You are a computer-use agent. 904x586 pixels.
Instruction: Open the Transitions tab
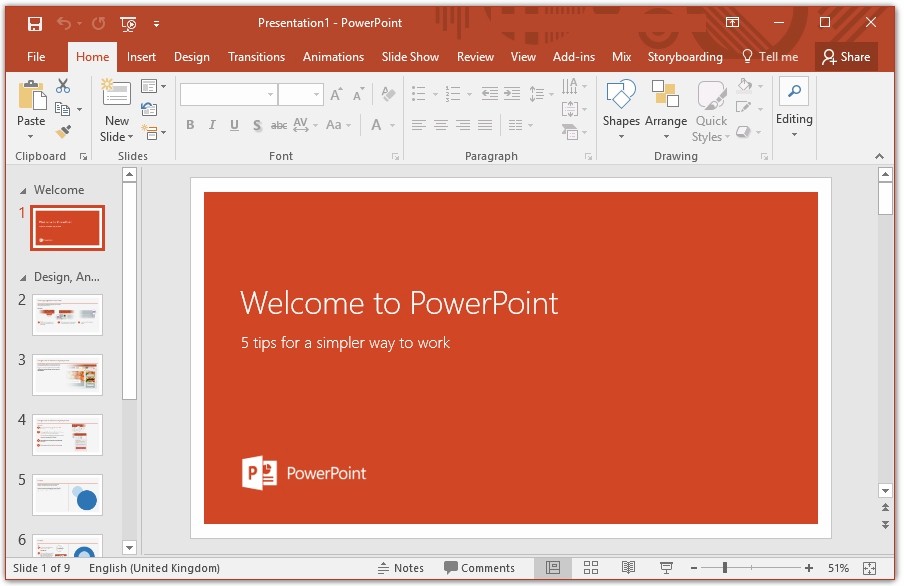[257, 57]
